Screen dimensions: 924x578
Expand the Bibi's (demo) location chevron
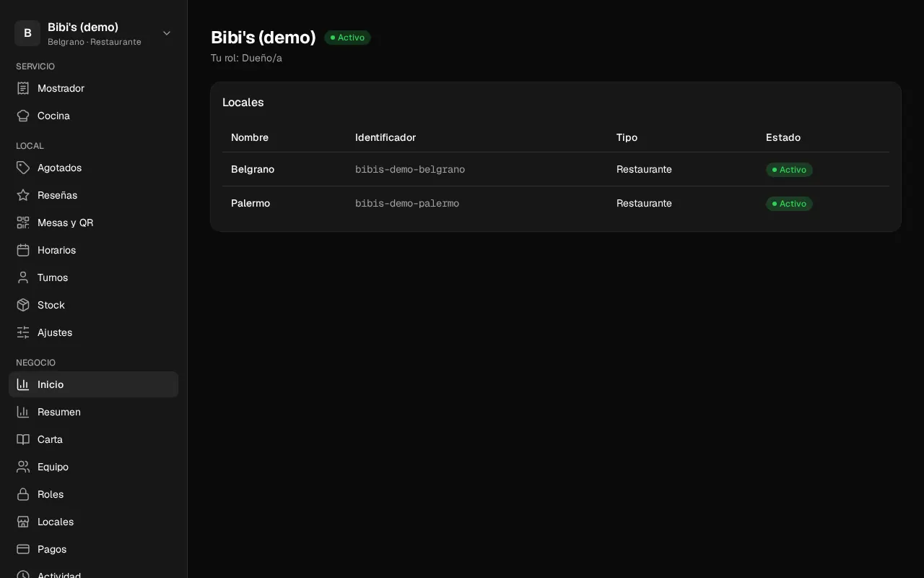point(167,33)
